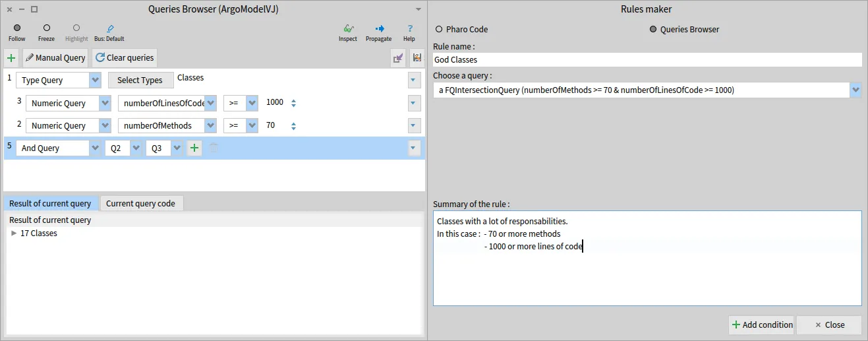Image resolution: width=868 pixels, height=341 pixels.
Task: Add operand to And Query with plus
Action: [194, 148]
